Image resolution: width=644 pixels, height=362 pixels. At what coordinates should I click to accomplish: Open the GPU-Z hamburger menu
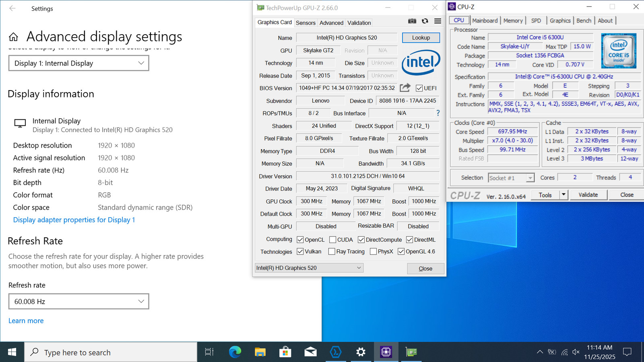438,21
